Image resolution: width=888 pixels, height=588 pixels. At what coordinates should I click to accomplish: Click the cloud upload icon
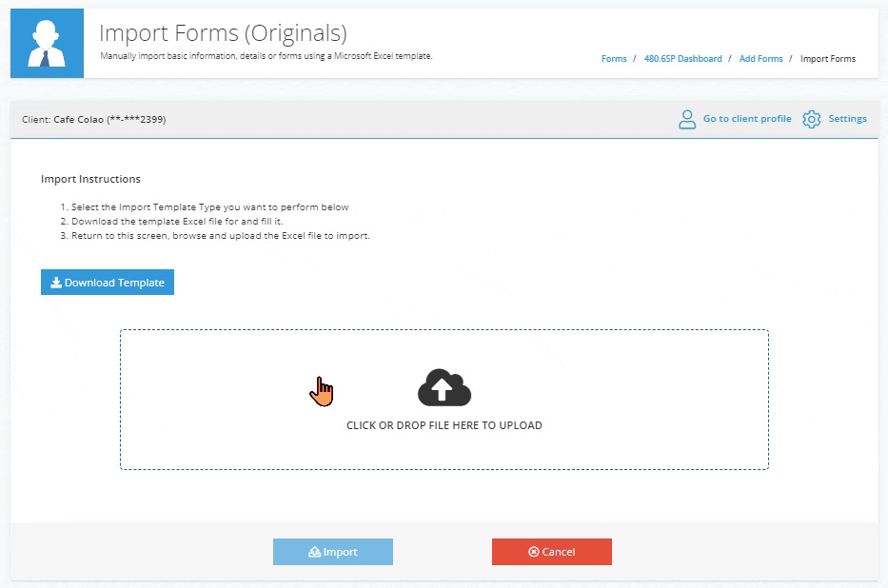[444, 387]
